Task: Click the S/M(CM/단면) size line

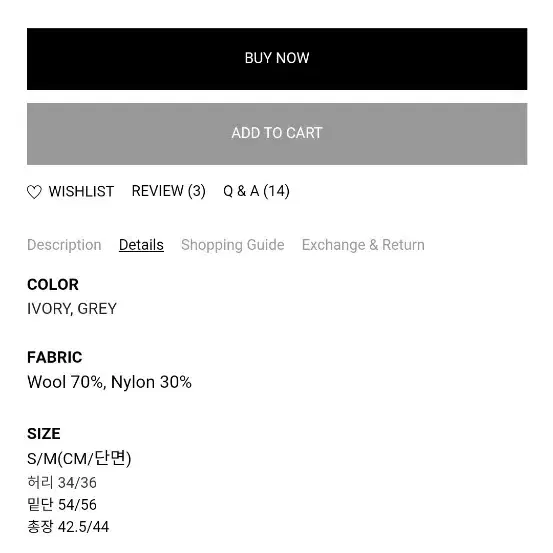Action: pyautogui.click(x=79, y=458)
